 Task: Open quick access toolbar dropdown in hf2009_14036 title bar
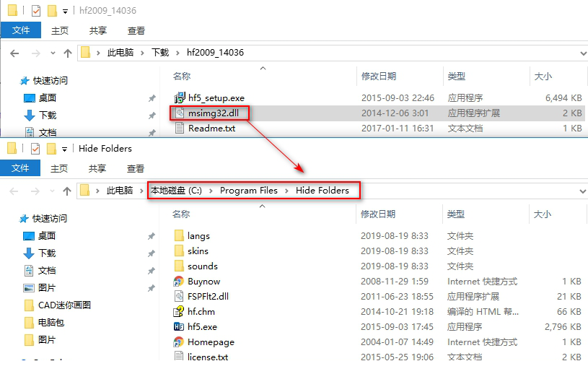(x=65, y=12)
